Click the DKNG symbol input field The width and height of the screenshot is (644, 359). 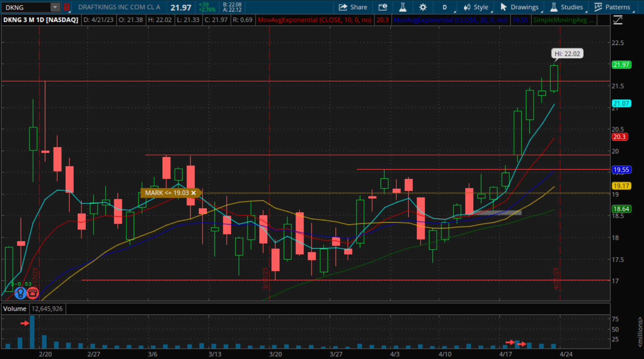pyautogui.click(x=26, y=7)
